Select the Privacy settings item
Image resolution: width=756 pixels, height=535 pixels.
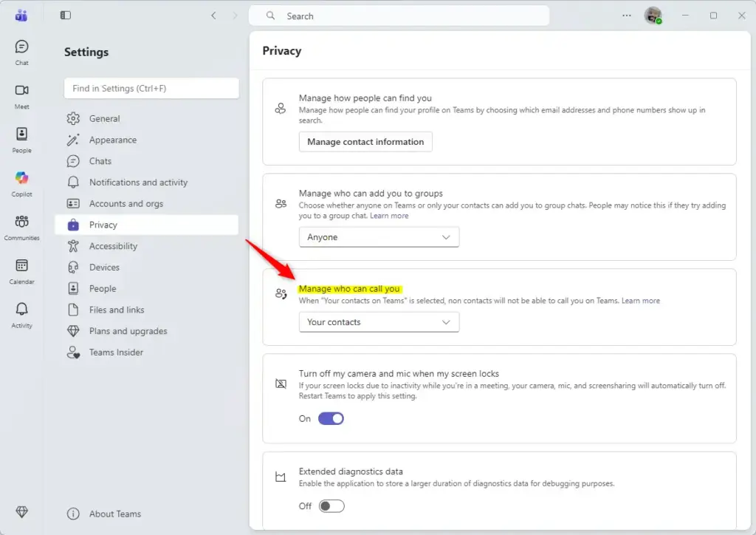click(x=147, y=225)
